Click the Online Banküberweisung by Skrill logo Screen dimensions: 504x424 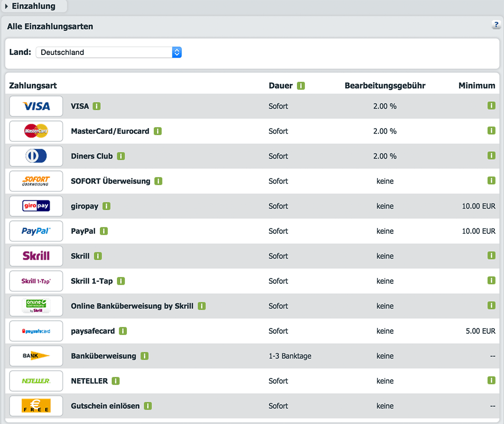point(36,306)
